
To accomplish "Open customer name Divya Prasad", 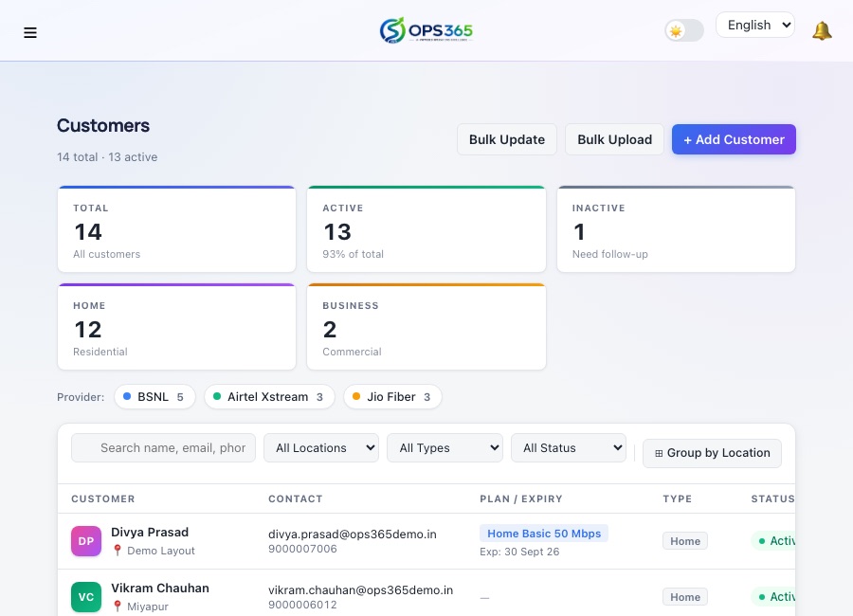I will click(x=150, y=533).
